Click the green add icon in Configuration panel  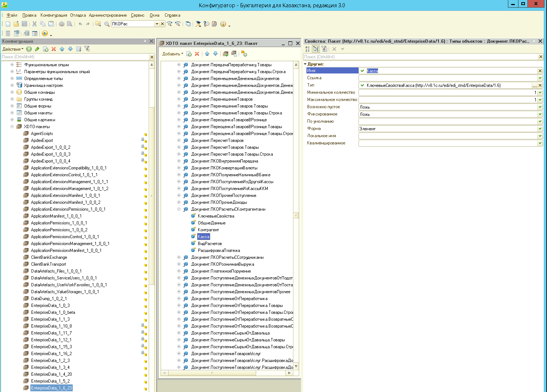click(29, 49)
